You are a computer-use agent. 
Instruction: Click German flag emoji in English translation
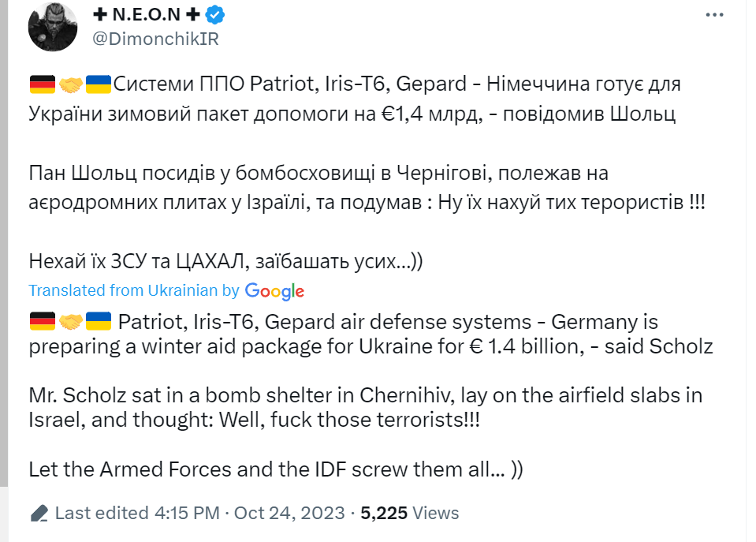(x=43, y=321)
